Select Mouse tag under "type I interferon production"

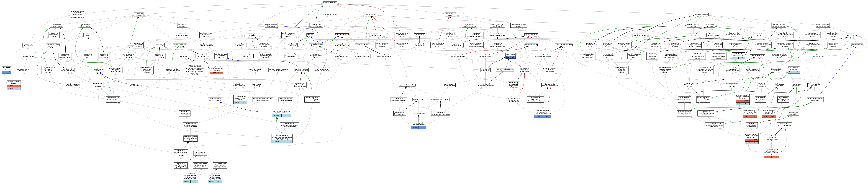coord(791,72)
